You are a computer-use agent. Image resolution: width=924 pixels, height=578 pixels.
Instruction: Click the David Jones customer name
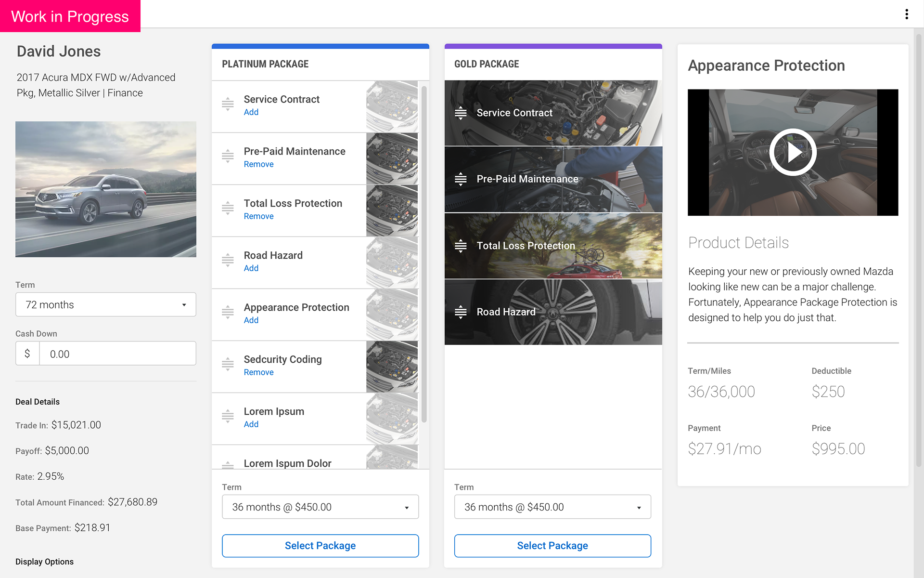pos(59,51)
